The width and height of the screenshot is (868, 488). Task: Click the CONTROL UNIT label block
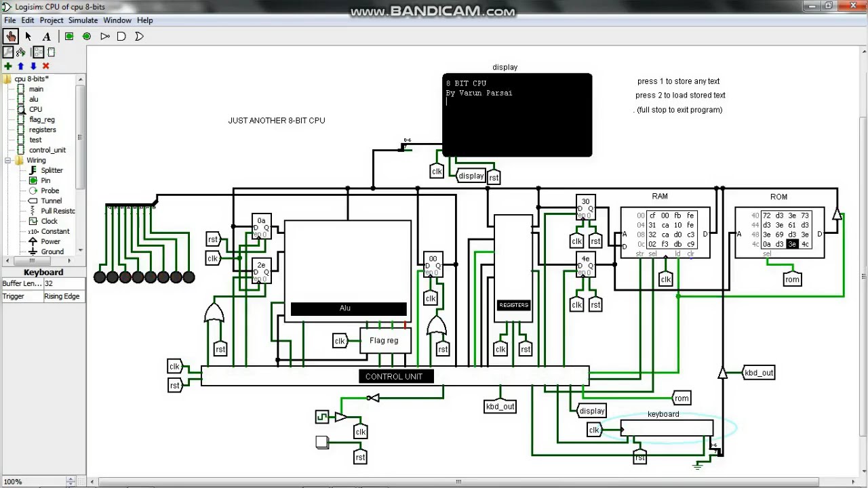[396, 376]
